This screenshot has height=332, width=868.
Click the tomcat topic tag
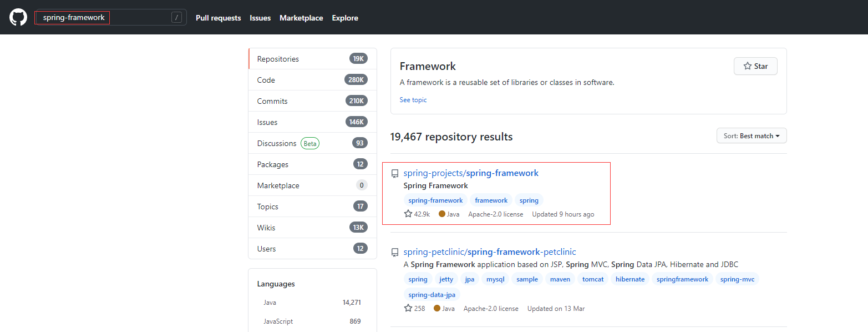click(593, 279)
